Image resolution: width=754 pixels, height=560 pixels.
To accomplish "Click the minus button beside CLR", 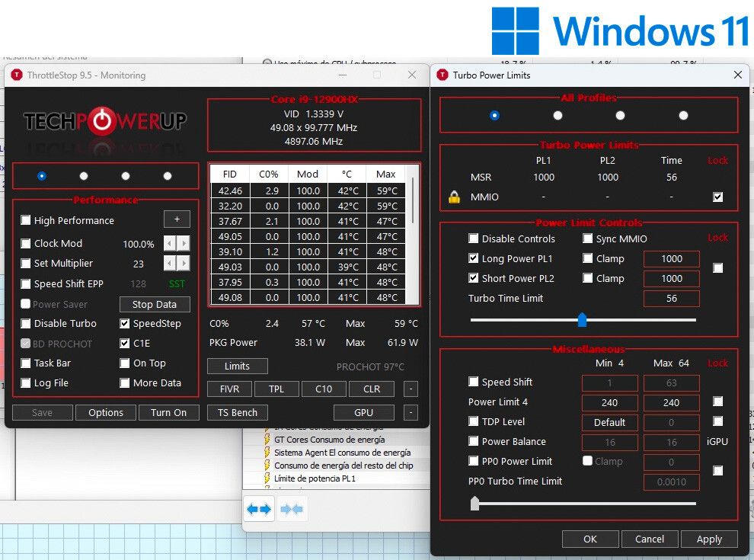I will pyautogui.click(x=411, y=389).
